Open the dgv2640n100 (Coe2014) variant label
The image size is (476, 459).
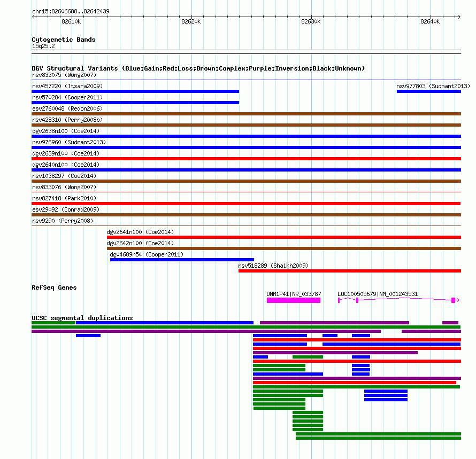pyautogui.click(x=66, y=165)
